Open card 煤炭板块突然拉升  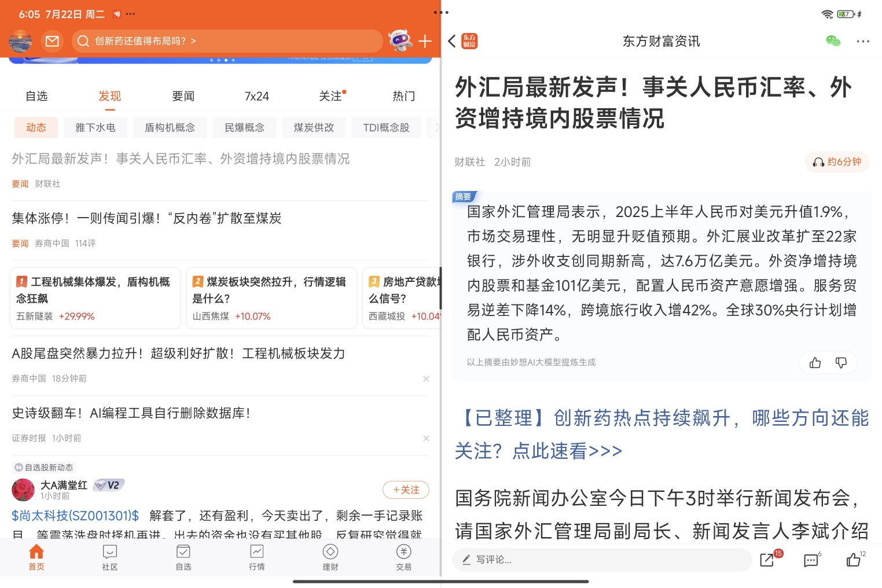coord(271,298)
